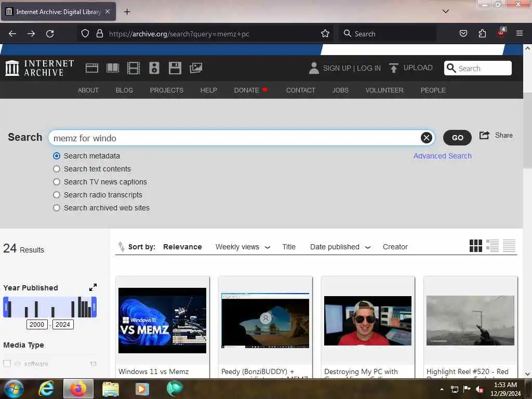This screenshot has height=399, width=532.
Task: Open the site padlock info
Action: (x=99, y=34)
